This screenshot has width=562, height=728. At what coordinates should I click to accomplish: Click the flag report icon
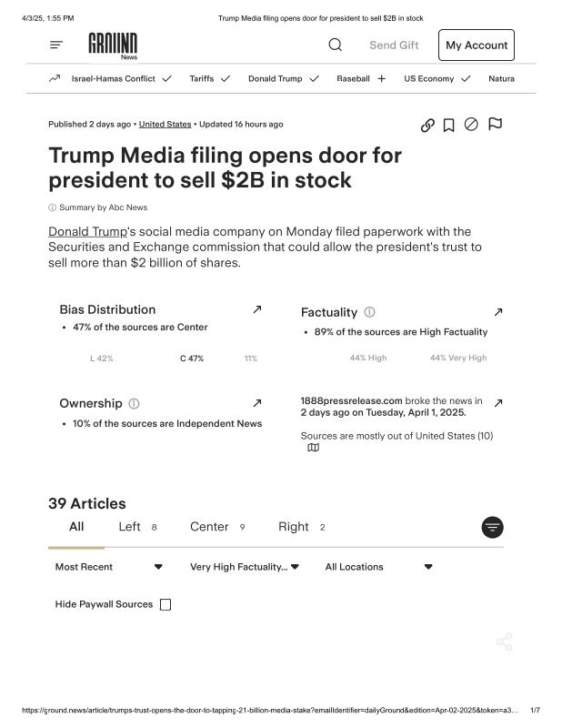[x=496, y=124]
